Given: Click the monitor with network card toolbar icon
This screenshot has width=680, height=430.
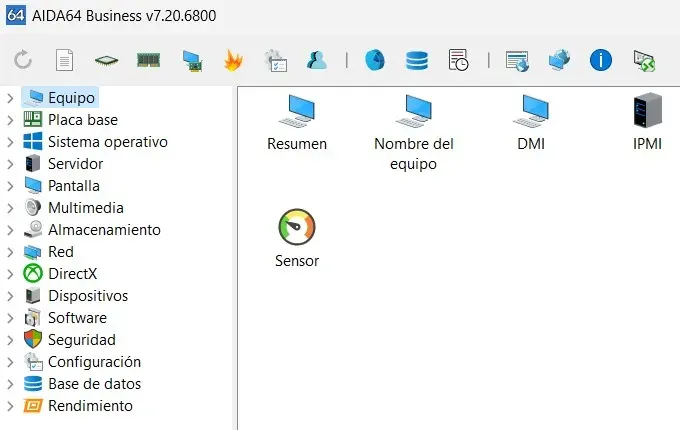Looking at the screenshot, I should point(192,61).
